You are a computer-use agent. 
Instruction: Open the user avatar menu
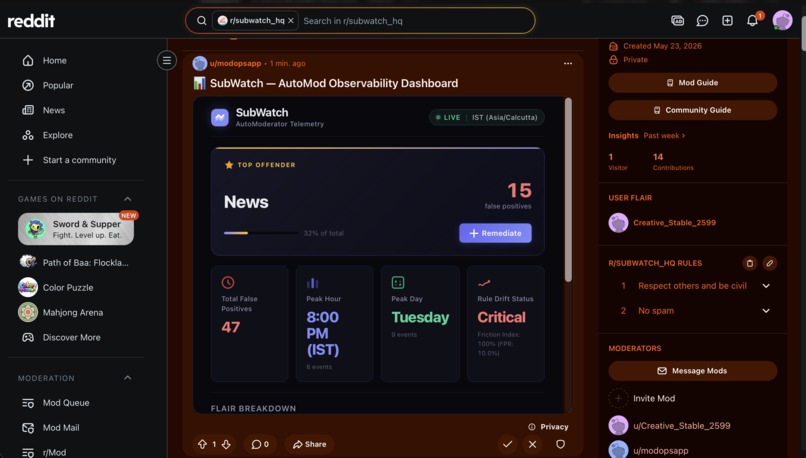[782, 21]
